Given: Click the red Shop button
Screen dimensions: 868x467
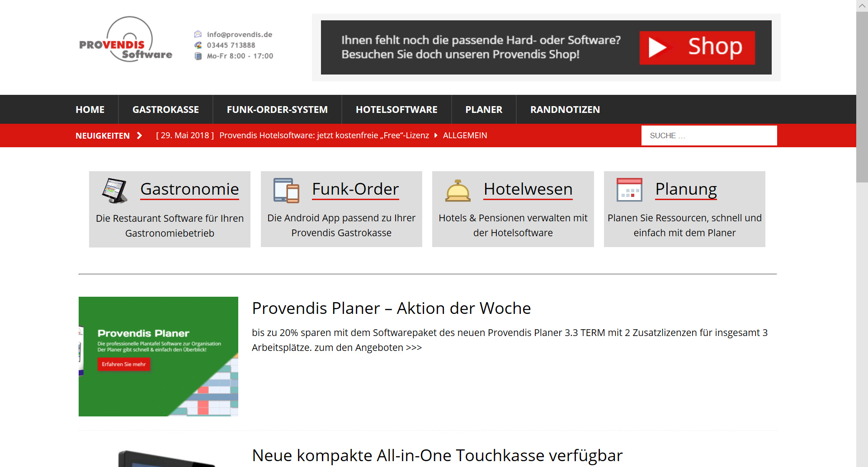Looking at the screenshot, I should click(697, 47).
